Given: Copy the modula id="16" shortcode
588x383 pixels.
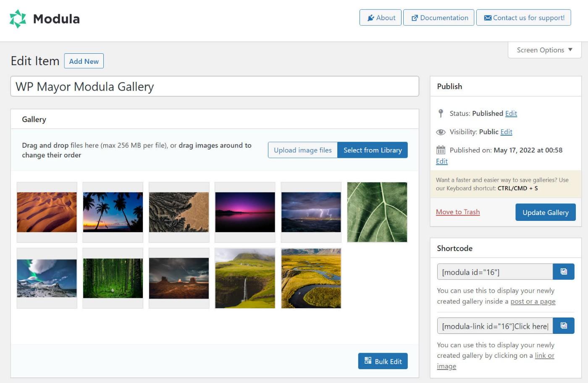Looking at the screenshot, I should pyautogui.click(x=564, y=272).
